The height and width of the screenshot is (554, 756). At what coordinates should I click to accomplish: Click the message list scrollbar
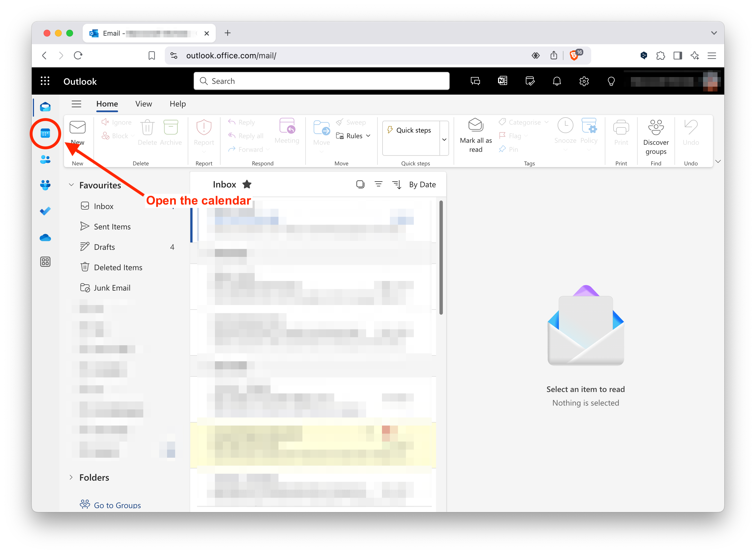pos(441,257)
